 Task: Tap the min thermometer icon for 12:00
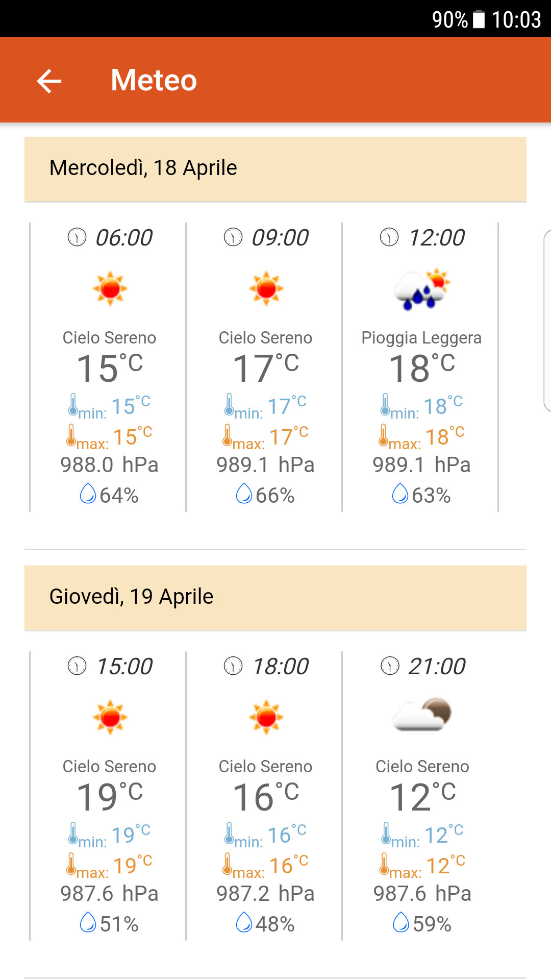386,405
